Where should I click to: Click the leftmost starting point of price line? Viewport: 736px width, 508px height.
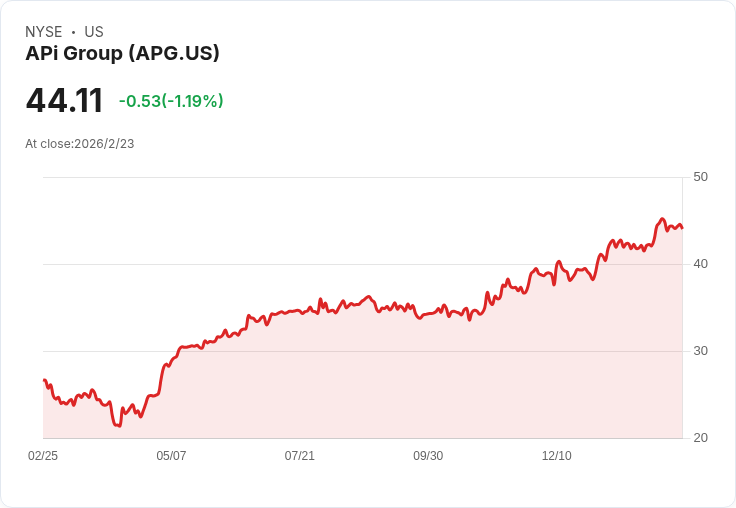click(44, 380)
